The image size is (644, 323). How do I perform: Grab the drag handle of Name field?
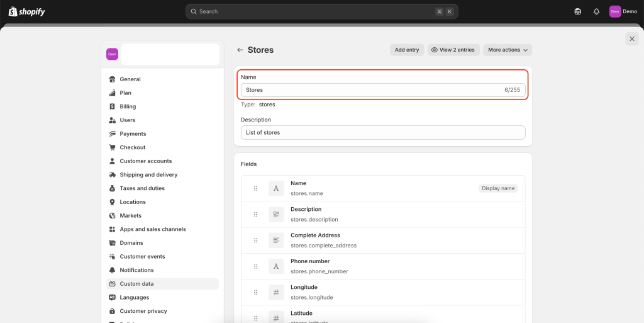tap(255, 188)
